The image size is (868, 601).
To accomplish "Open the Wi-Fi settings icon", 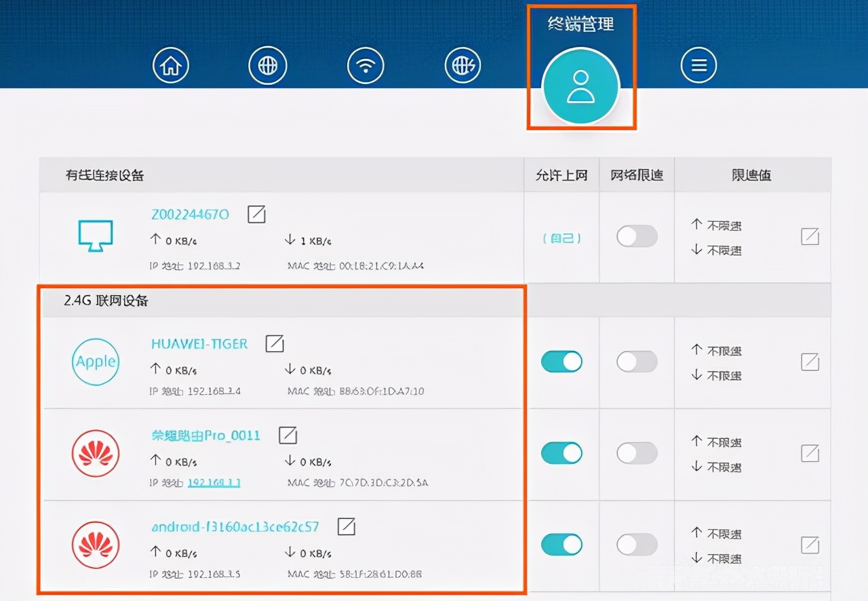I will 366,65.
